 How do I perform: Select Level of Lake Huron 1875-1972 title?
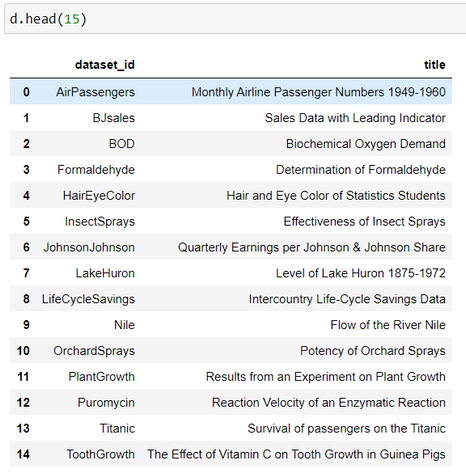[x=361, y=273]
